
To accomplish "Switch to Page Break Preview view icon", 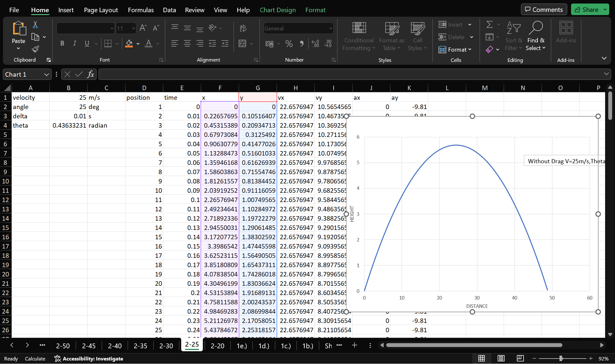I will click(x=520, y=358).
